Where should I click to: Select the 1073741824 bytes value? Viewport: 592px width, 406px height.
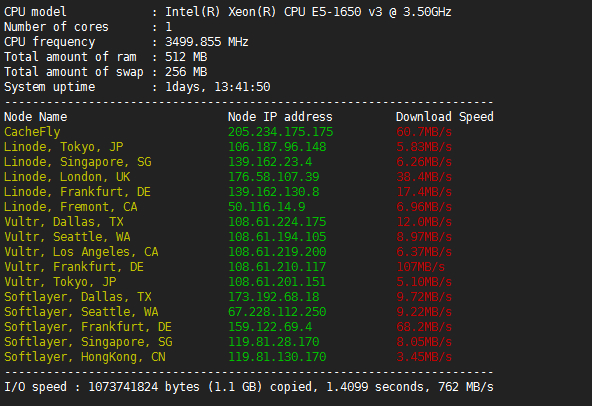[x=144, y=387]
